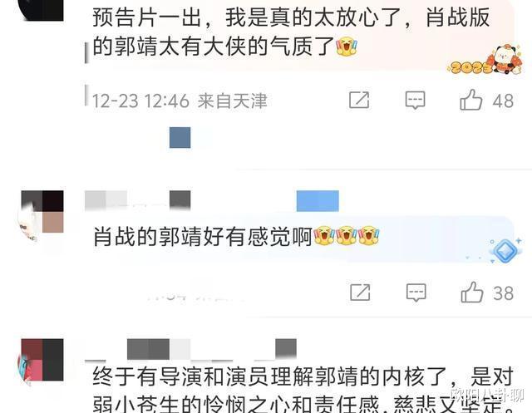Open the third commenter's red avatar
Image resolution: width=532 pixels, height=413 pixels.
[x=42, y=360]
